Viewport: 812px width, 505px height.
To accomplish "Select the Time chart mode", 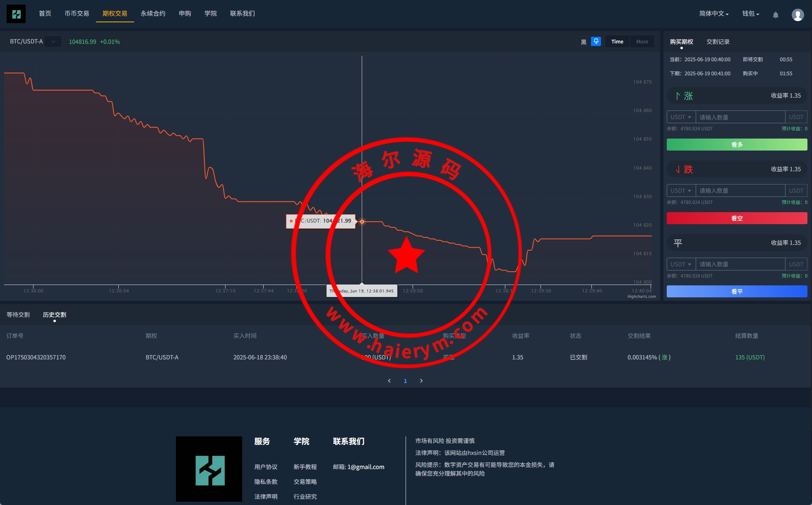I will 617,42.
